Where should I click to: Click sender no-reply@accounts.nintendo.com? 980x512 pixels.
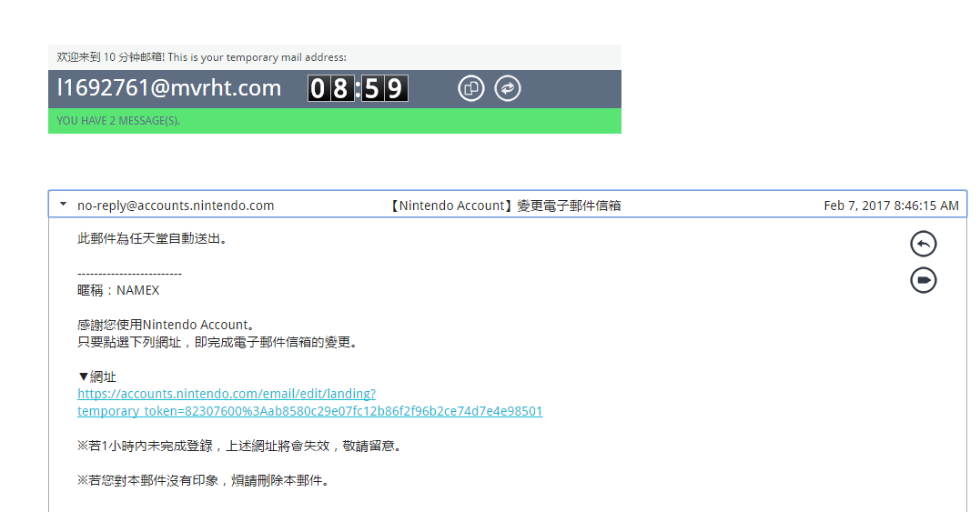tap(176, 206)
